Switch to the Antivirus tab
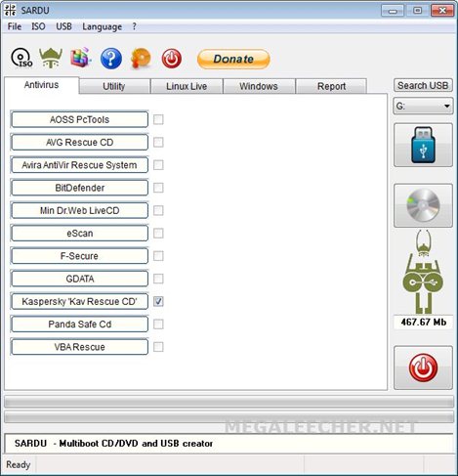Image resolution: width=458 pixels, height=476 pixels. pyautogui.click(x=41, y=85)
